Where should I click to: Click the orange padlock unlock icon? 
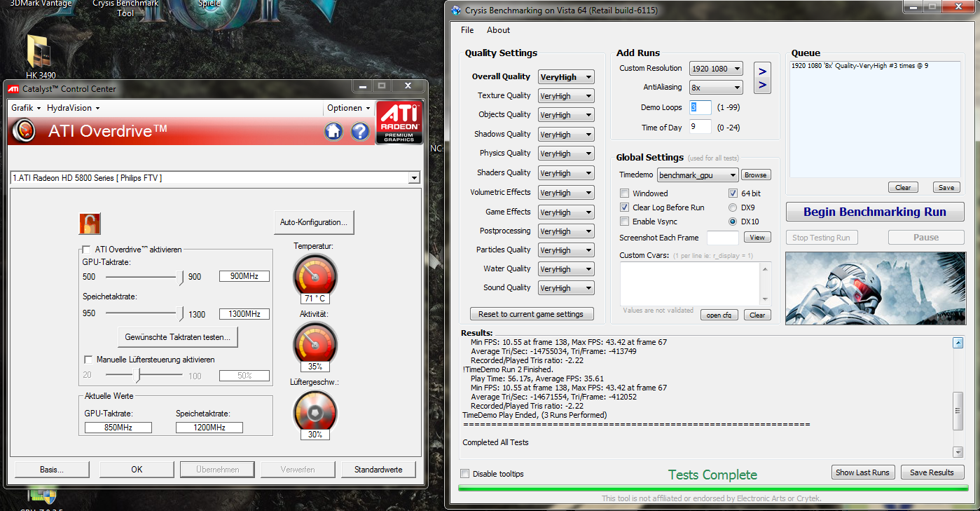click(x=89, y=224)
